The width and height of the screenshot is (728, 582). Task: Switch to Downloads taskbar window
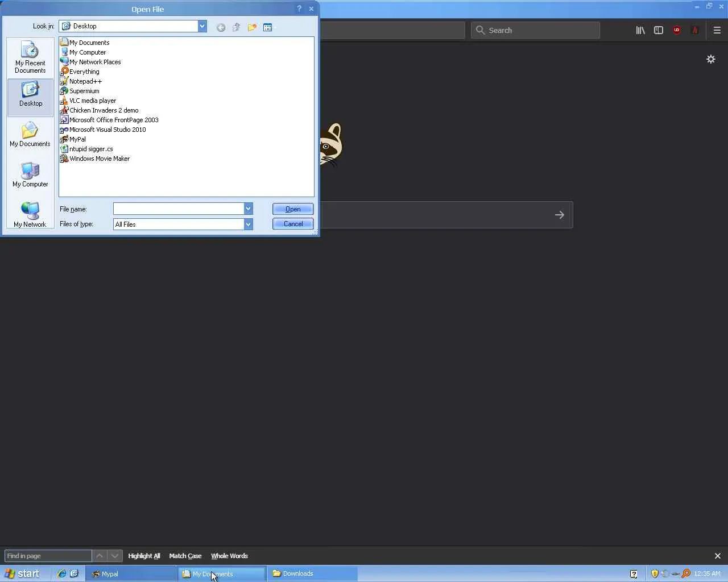tap(312, 574)
